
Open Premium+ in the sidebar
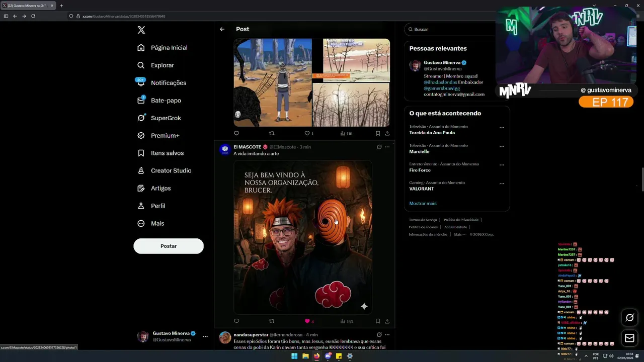point(158,136)
